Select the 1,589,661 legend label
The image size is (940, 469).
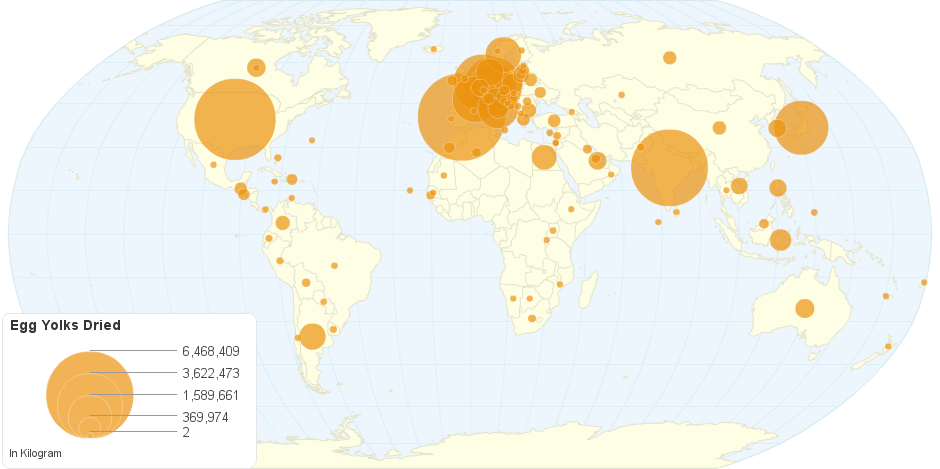coord(211,395)
